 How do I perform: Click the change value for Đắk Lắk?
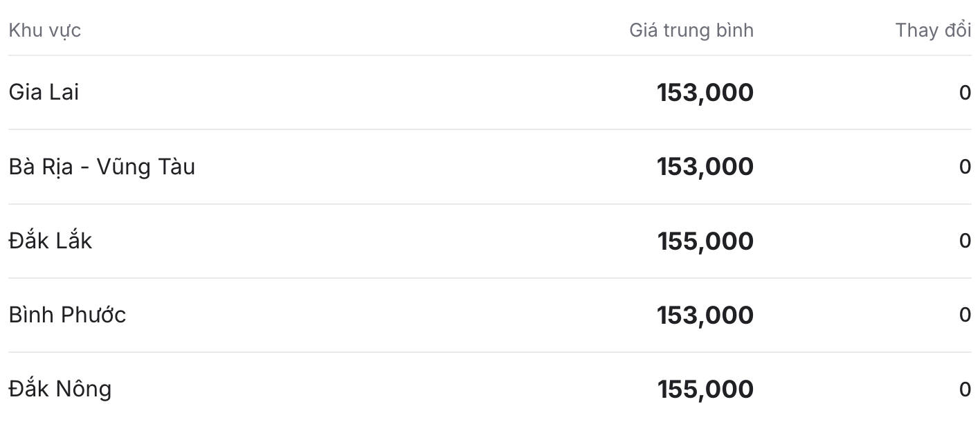965,241
